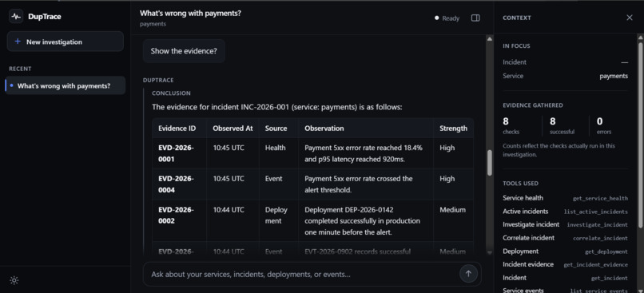The image size is (644, 293).
Task: Close the Context panel
Action: click(x=629, y=18)
